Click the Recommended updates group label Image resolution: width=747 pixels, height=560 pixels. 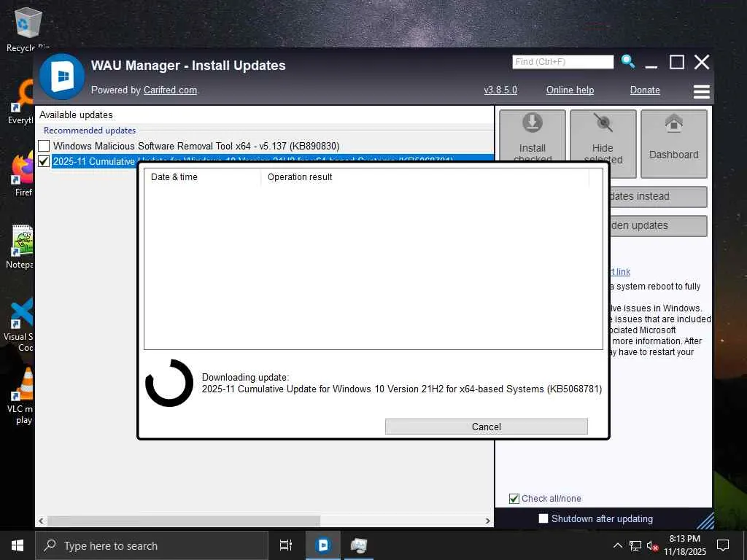click(90, 131)
